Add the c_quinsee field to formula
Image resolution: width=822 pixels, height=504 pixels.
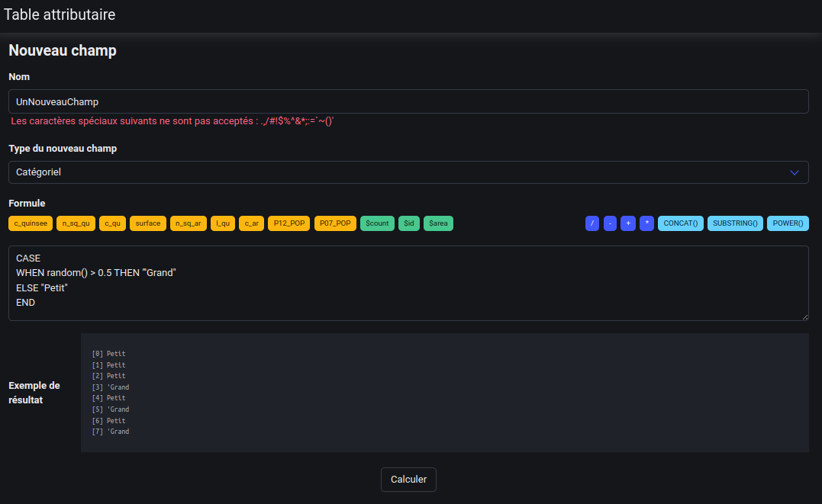point(31,223)
